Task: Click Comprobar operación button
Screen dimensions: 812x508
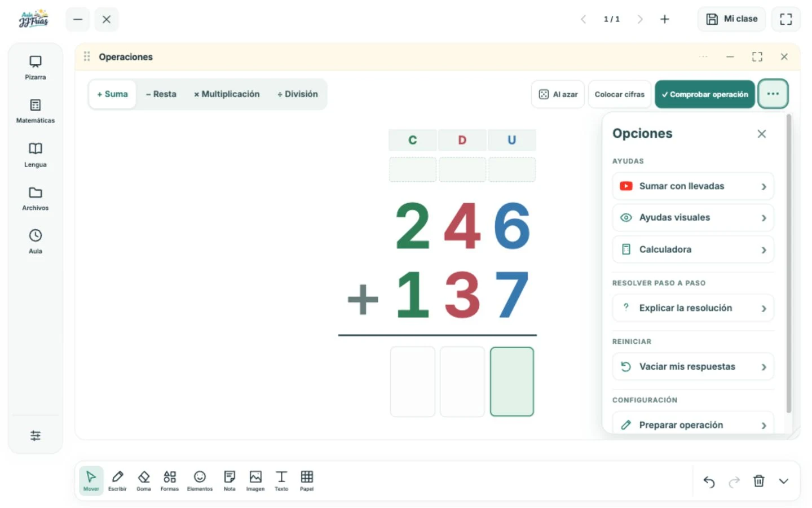Action: point(704,94)
